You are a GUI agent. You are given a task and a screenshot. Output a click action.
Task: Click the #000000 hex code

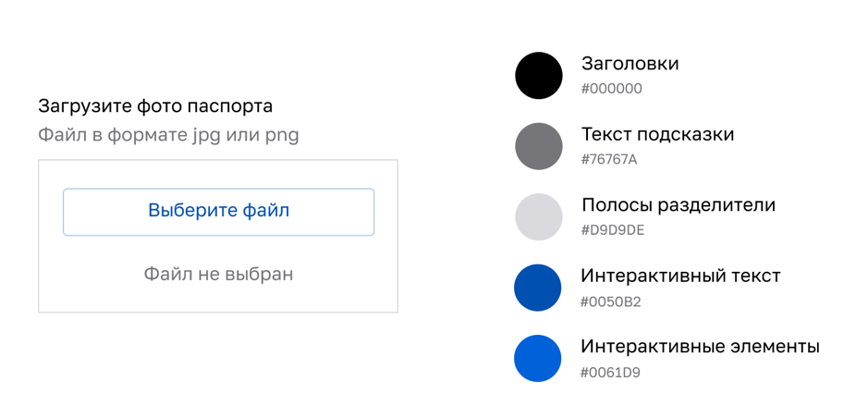click(611, 89)
